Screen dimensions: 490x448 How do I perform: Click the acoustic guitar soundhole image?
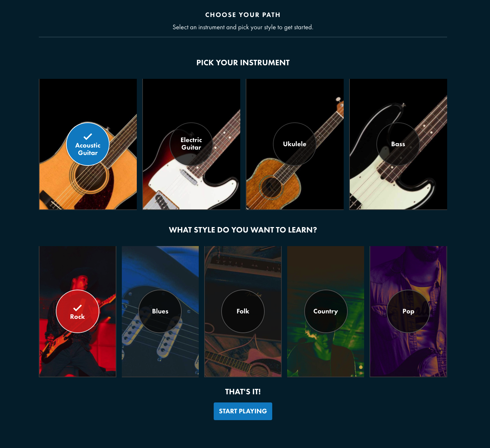pyautogui.click(x=91, y=177)
